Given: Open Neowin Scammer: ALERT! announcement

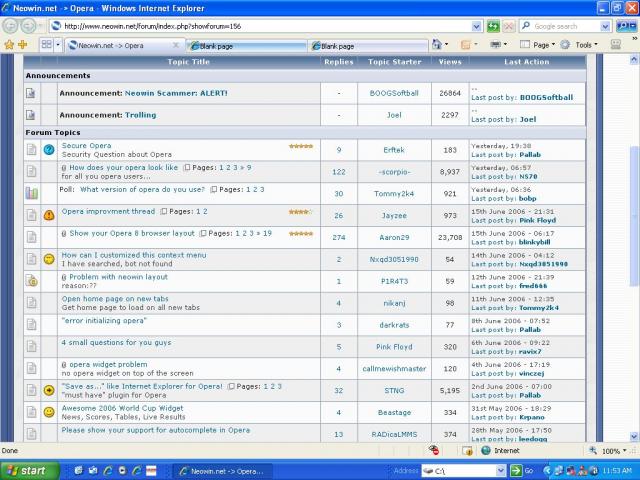Looking at the screenshot, I should (175, 93).
